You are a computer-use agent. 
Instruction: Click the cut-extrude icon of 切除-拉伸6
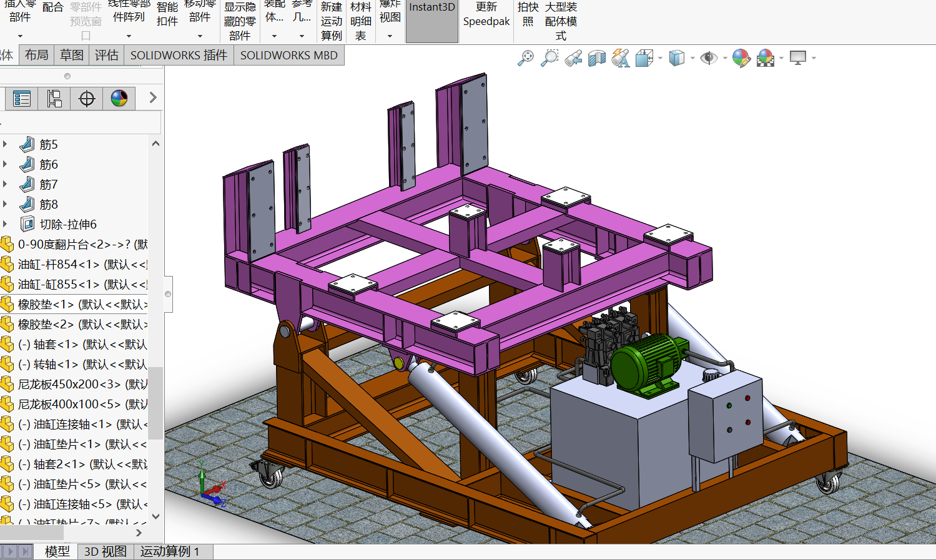[x=27, y=224]
